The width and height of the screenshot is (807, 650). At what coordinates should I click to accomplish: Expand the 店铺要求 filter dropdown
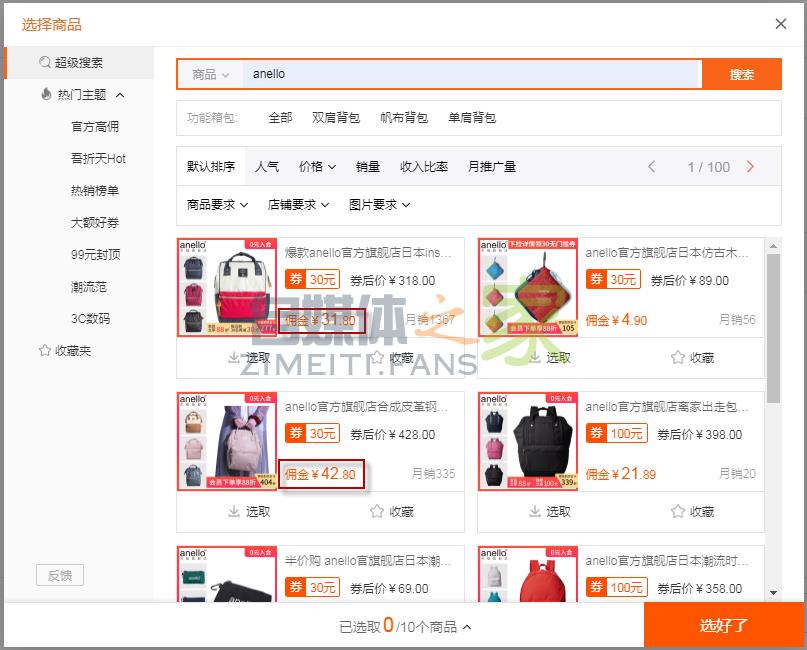[298, 205]
